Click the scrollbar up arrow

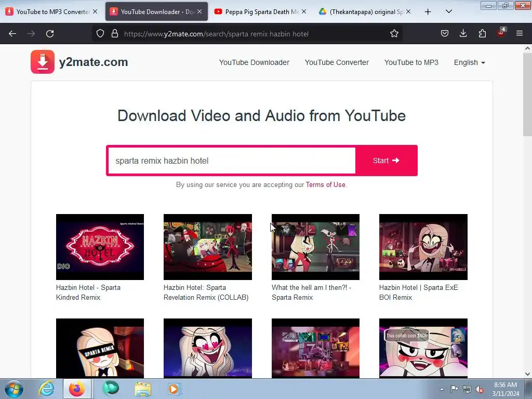527,48
